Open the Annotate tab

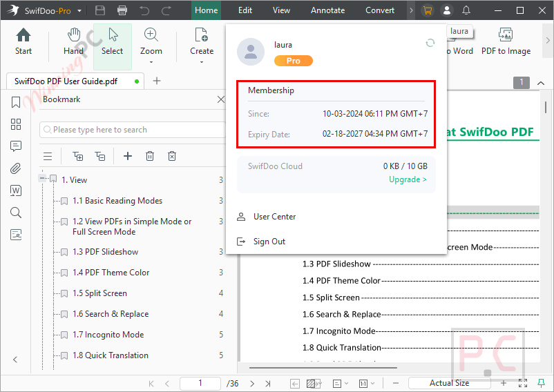click(x=328, y=10)
